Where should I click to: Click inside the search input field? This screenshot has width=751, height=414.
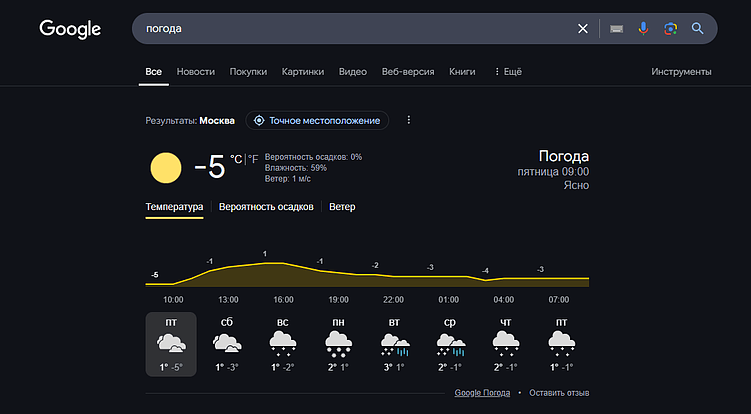pyautogui.click(x=350, y=29)
